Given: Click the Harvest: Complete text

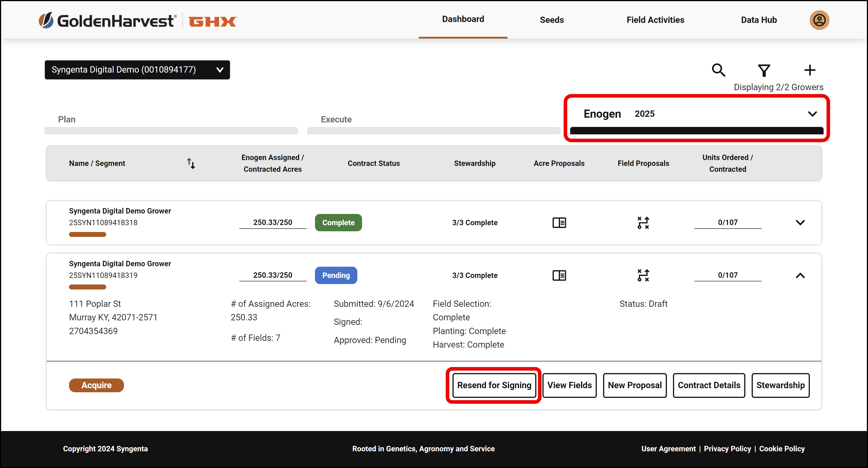Looking at the screenshot, I should click(468, 344).
